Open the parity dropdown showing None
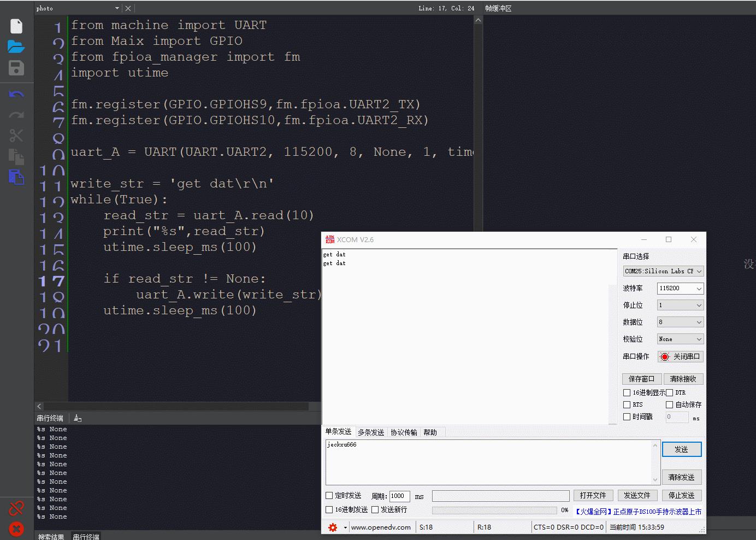Screen dimensions: 756x540 680,339
